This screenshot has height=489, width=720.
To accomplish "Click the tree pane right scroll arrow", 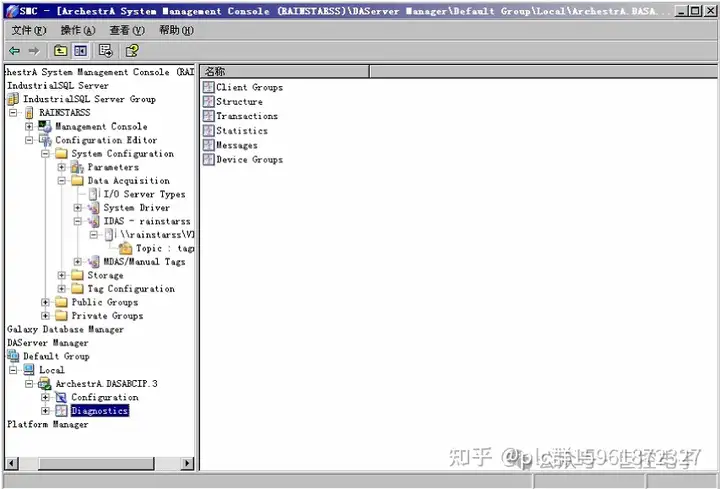I will 186,463.
